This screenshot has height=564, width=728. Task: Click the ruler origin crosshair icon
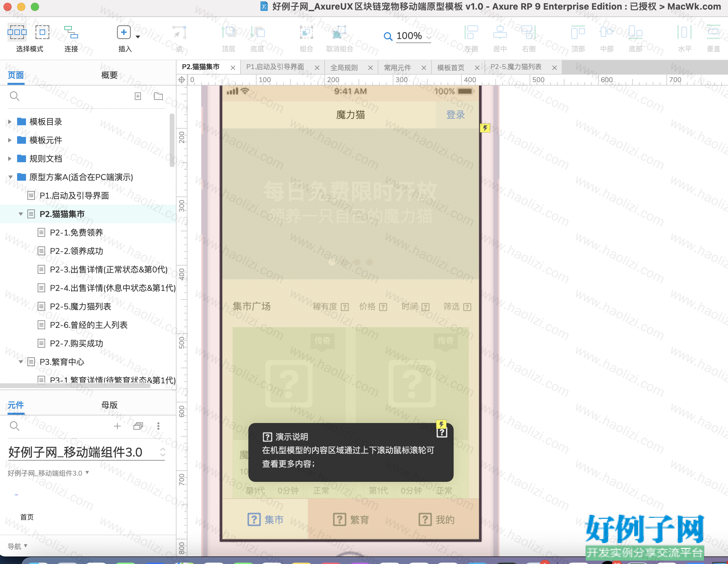(182, 80)
